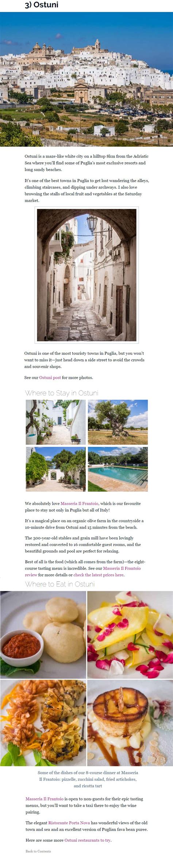The width and height of the screenshot is (173, 868).
Task: Click the zucchini salad with petals photo
Action: click(x=130, y=635)
